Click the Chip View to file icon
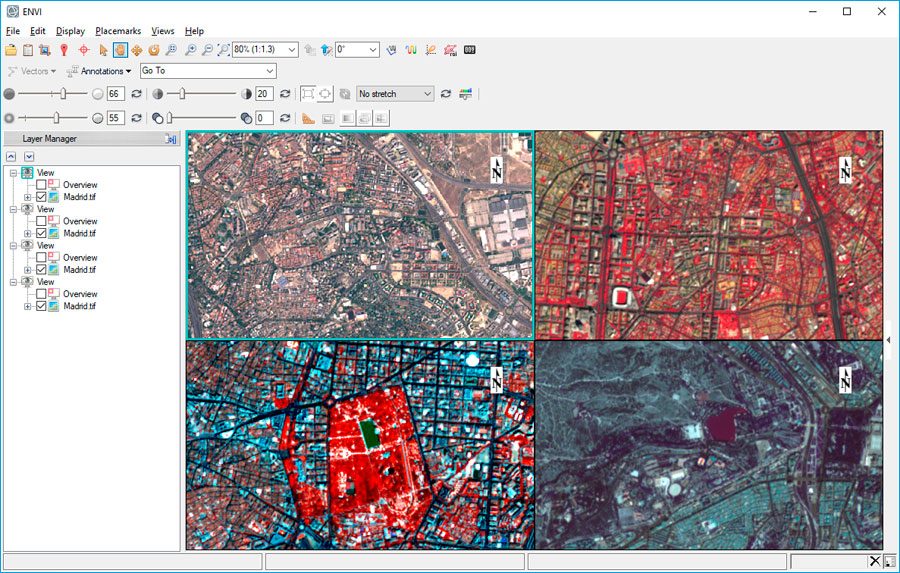 tap(44, 50)
